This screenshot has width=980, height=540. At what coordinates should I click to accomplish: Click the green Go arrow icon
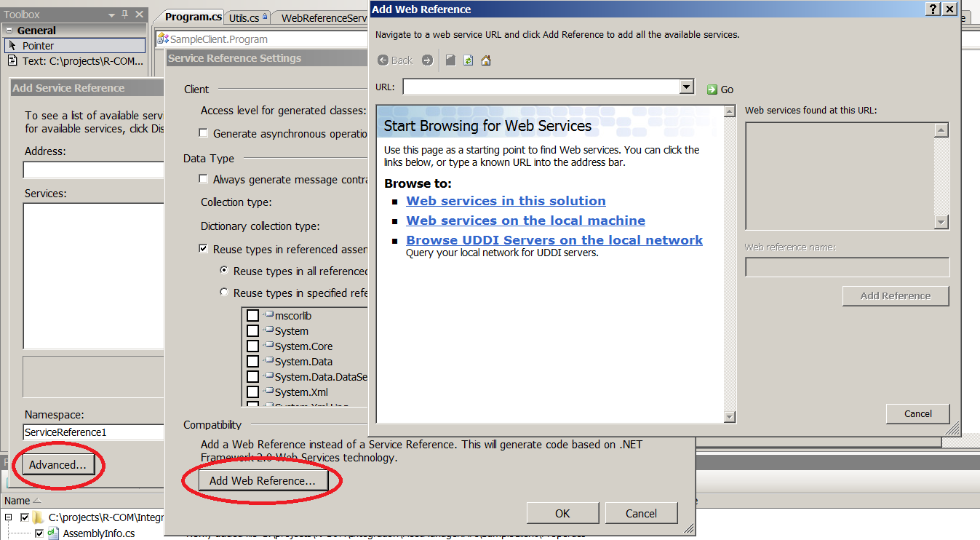(x=711, y=89)
